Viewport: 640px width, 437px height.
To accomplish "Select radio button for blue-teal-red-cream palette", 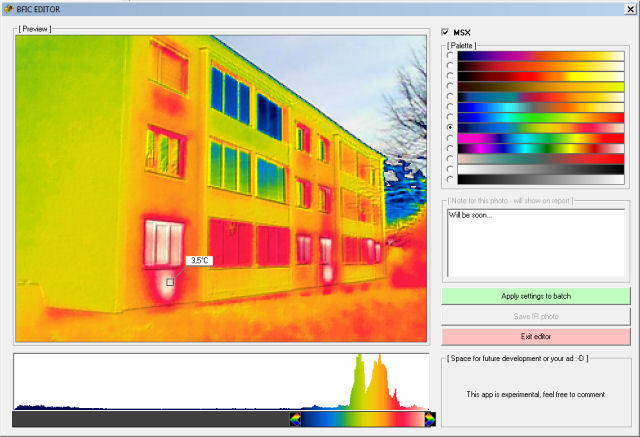I will 450,97.
